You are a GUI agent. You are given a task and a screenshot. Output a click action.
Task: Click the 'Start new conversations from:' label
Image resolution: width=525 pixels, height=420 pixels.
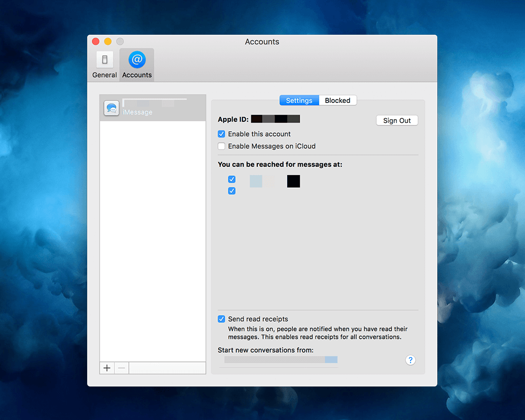tap(266, 350)
